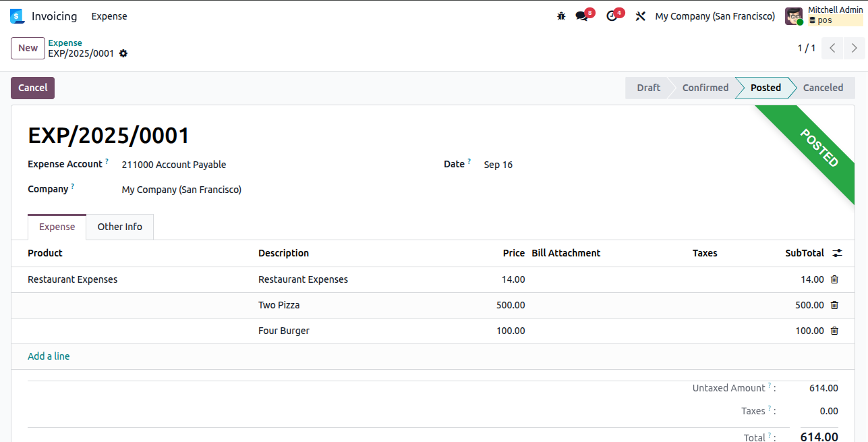Click the Two Pizza description cell
This screenshot has width=868, height=442.
pyautogui.click(x=279, y=305)
